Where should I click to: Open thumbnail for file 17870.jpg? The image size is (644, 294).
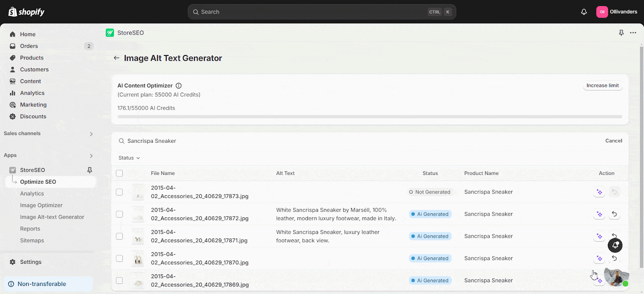point(138,259)
